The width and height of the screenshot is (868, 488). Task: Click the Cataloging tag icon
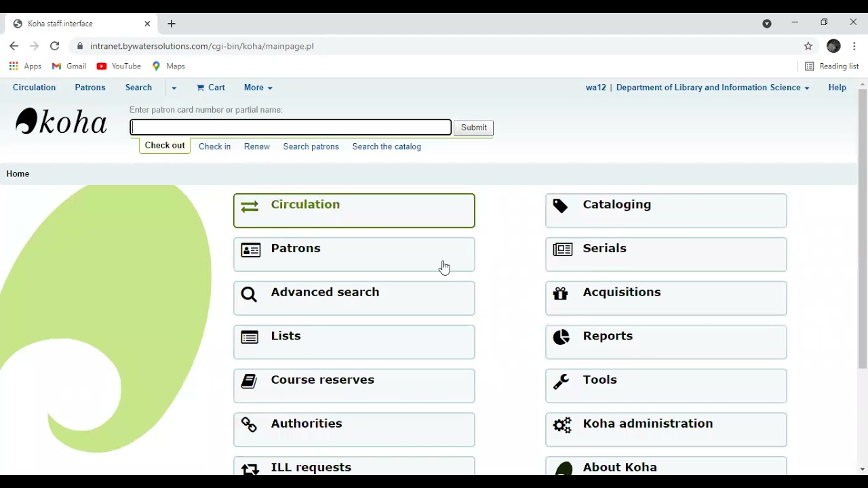pyautogui.click(x=561, y=206)
